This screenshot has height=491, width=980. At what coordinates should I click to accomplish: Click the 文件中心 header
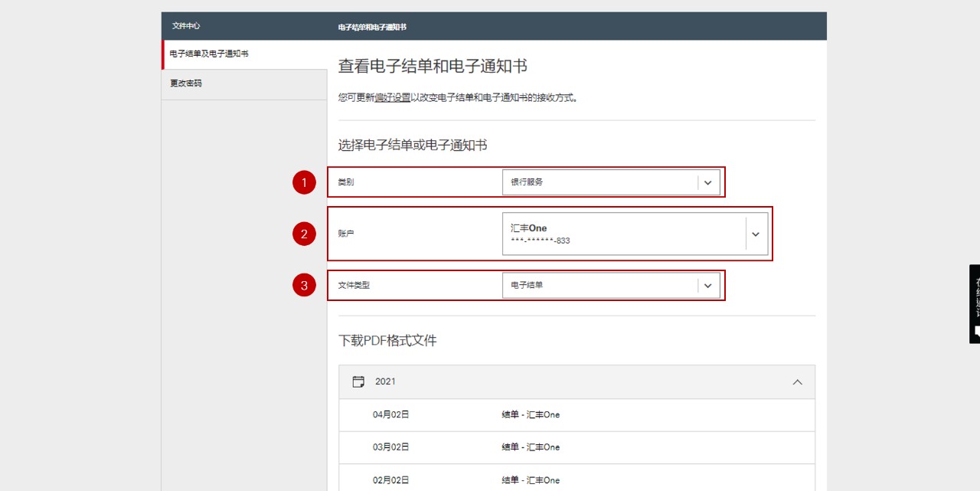tap(186, 26)
